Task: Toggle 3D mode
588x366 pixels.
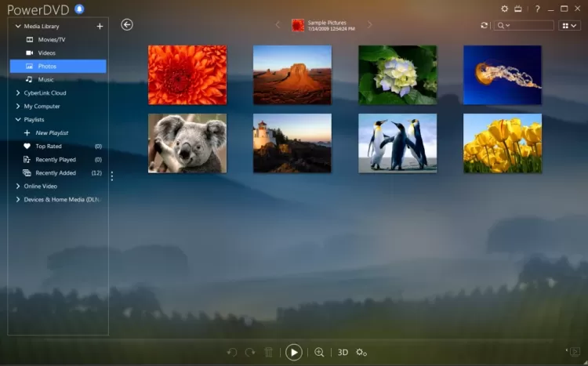Action: [x=343, y=353]
